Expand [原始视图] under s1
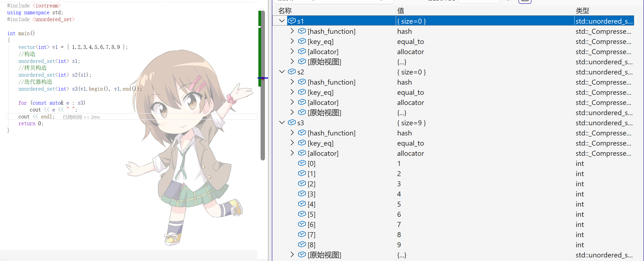Screen dimensions: 644x261 coord(292,62)
